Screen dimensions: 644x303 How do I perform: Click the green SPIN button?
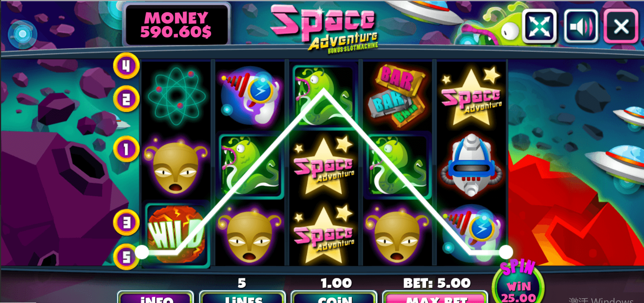point(518,283)
